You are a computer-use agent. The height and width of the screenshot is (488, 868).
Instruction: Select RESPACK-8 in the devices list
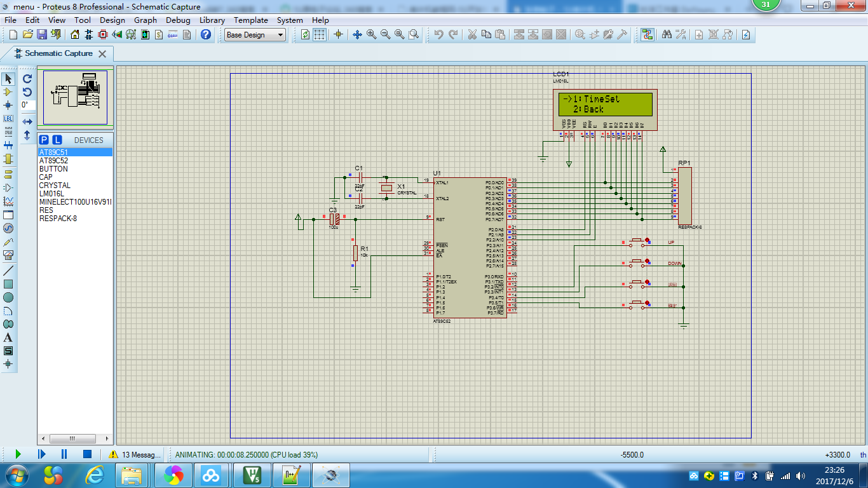[75, 219]
